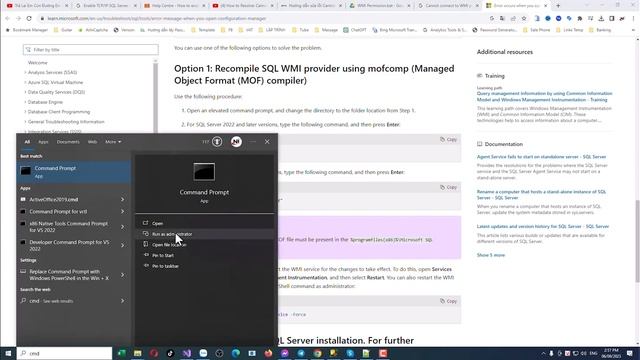Open Command Prompt best match result
Image resolution: width=640 pixels, height=360 pixels.
coord(73,171)
